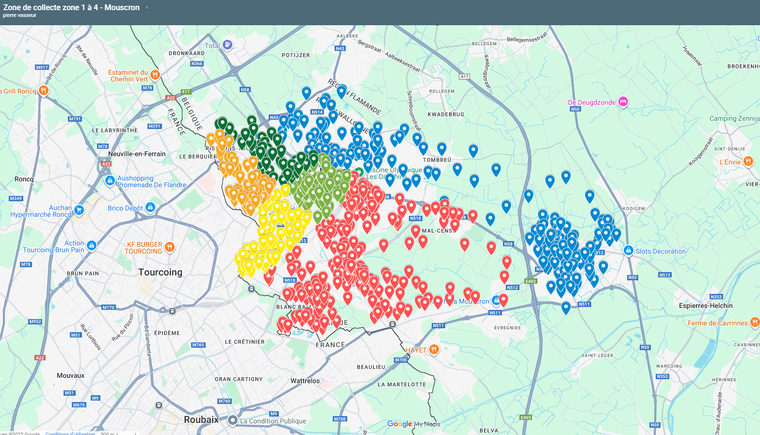Select author name pierre vasseur
Screen dimensions: 760x435
(x=19, y=16)
